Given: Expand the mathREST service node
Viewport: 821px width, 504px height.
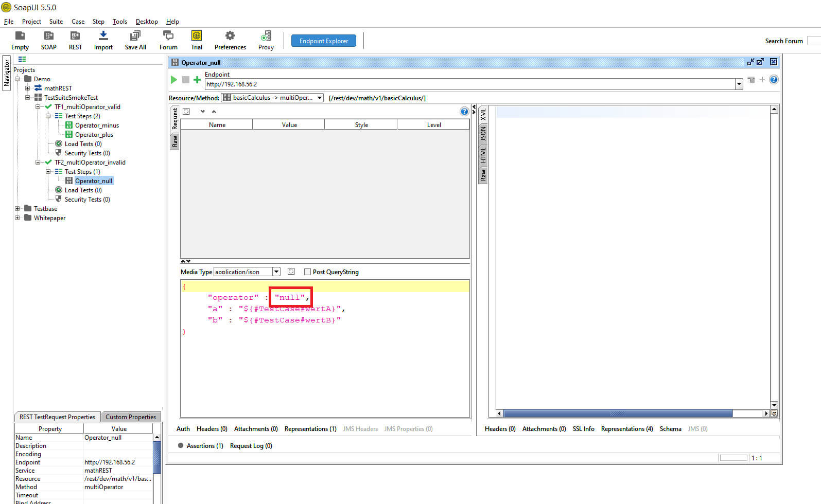Looking at the screenshot, I should [x=28, y=88].
